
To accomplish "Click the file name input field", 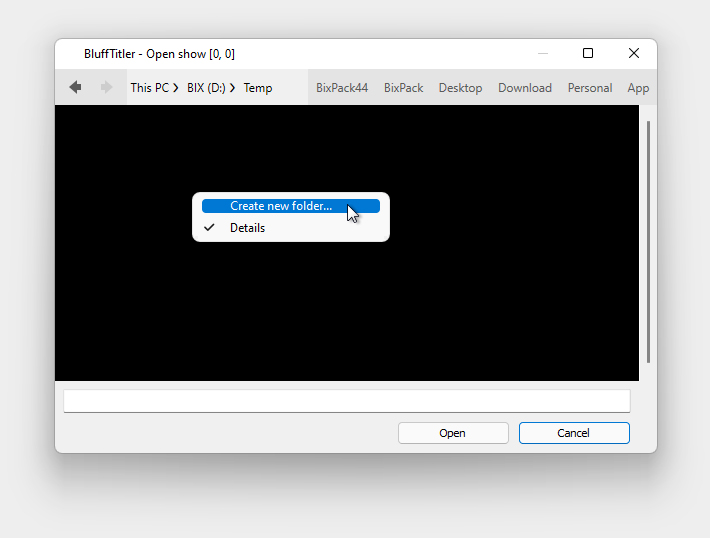I will [x=347, y=401].
